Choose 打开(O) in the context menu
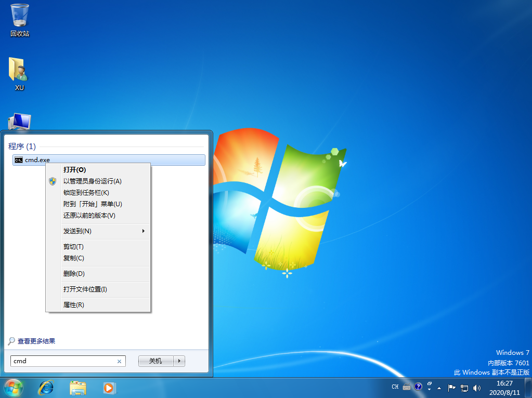This screenshot has height=398, width=532. 98,169
